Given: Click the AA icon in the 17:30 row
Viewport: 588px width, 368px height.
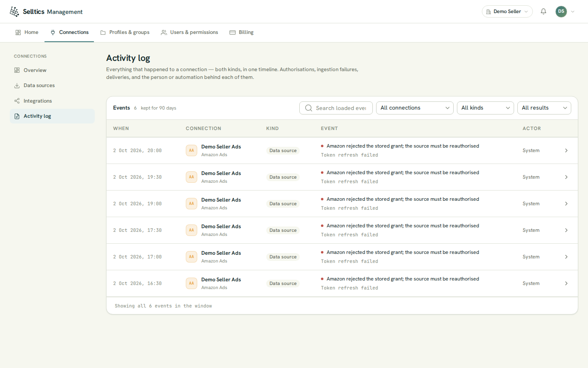Looking at the screenshot, I should pyautogui.click(x=192, y=230).
